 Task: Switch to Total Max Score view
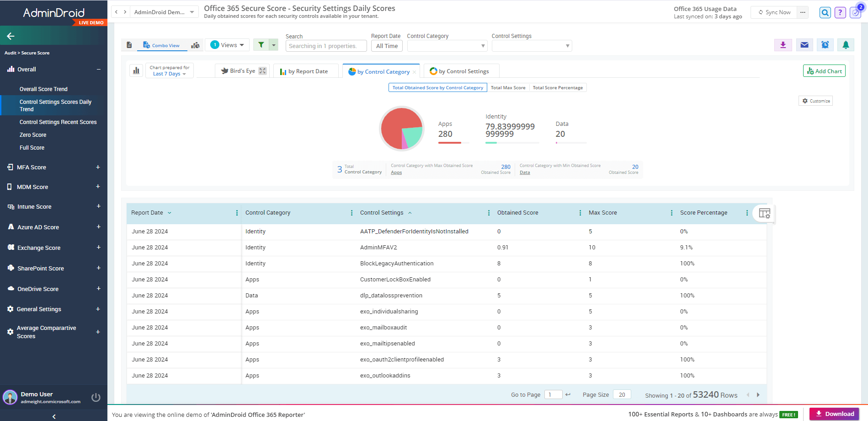(x=508, y=88)
